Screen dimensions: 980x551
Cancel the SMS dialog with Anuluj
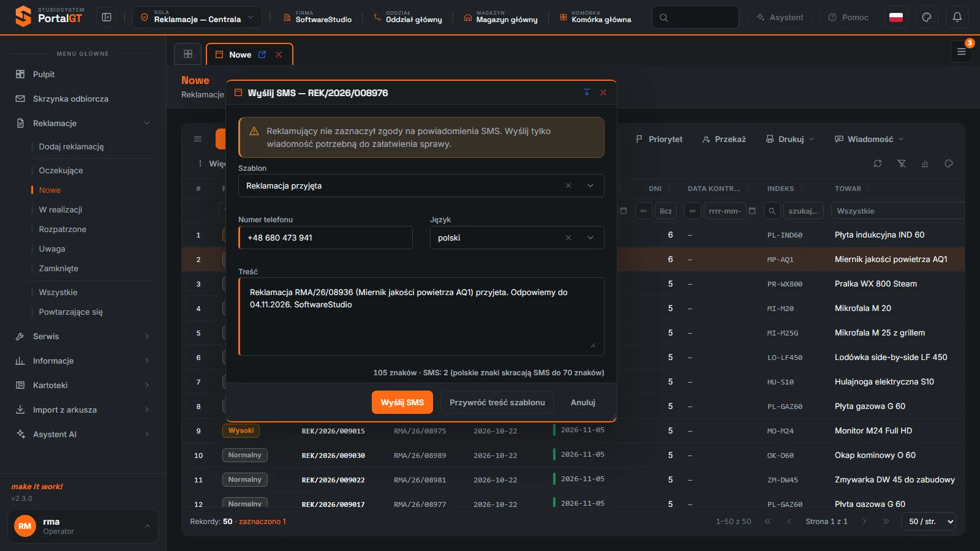583,402
